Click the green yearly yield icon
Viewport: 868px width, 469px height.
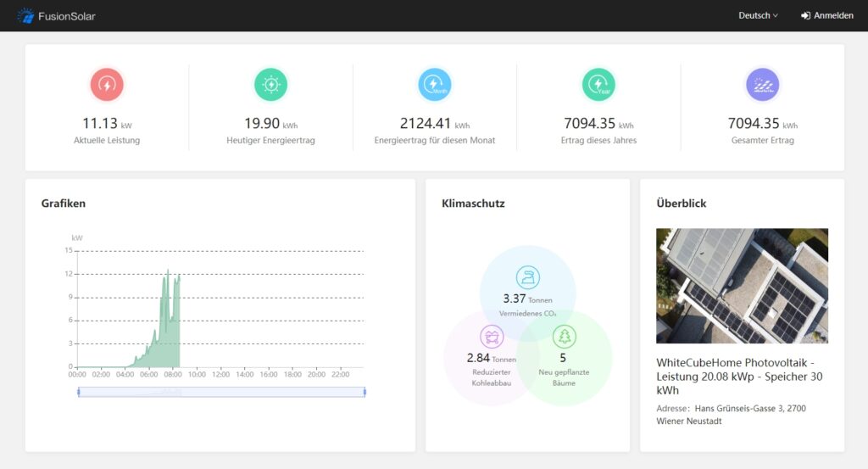(598, 84)
